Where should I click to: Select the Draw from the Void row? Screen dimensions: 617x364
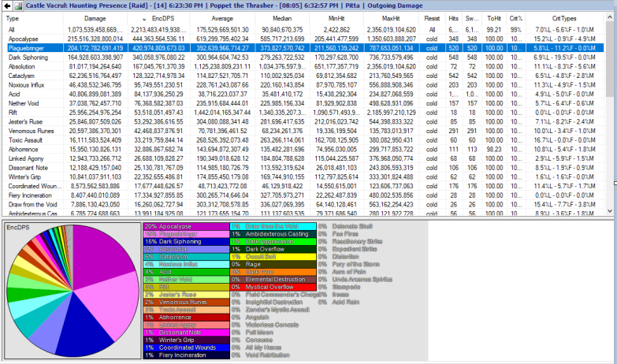tap(304, 205)
